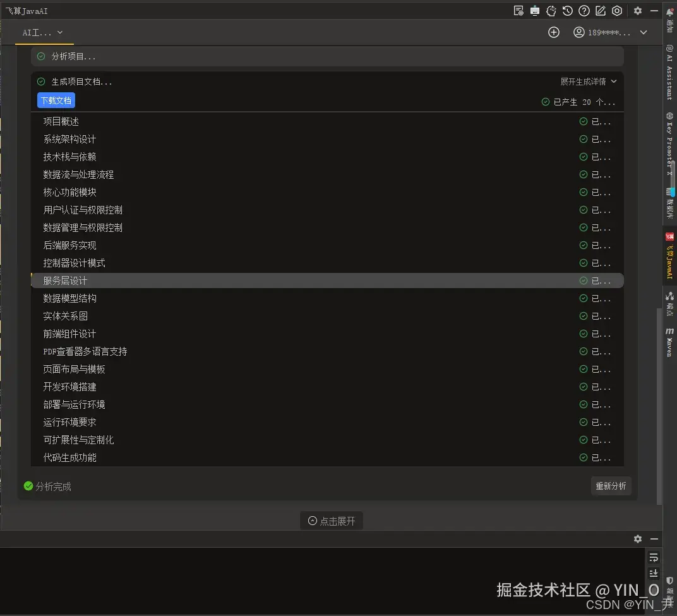This screenshot has height=616, width=677.
Task: Click 点击展开 to expand the section
Action: tap(332, 521)
